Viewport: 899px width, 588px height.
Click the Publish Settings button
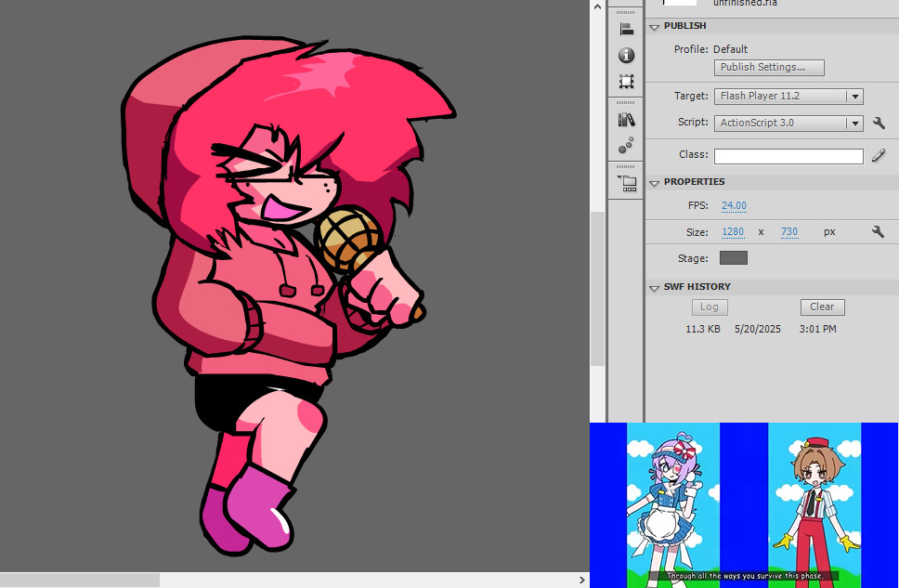click(769, 67)
